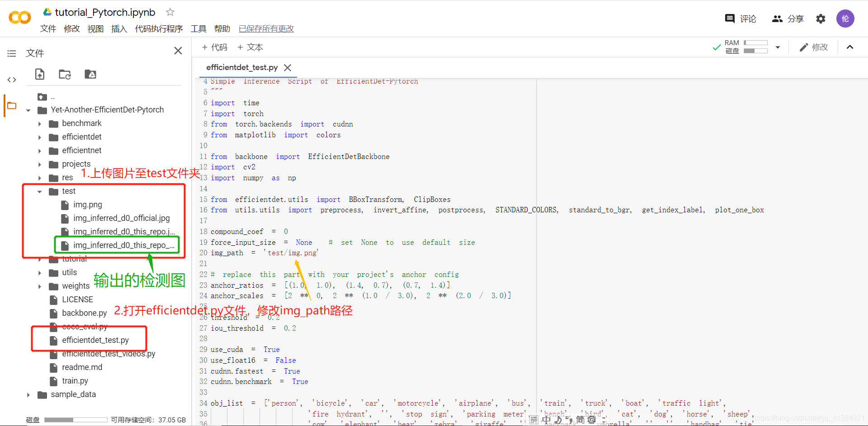The width and height of the screenshot is (868, 426).
Task: Select the efficientdet_test.py editor tab
Action: click(242, 67)
